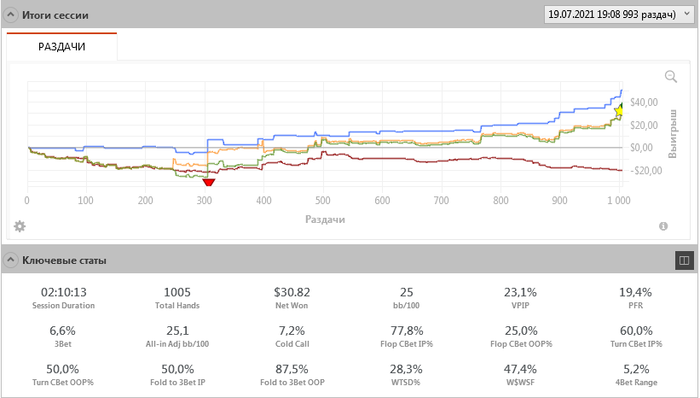This screenshot has height=398, width=700.
Task: Click the info icon below graph
Action: tap(663, 226)
